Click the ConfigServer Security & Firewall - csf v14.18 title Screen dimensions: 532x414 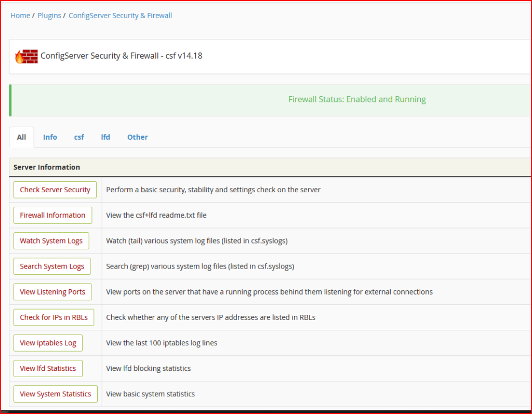122,56
